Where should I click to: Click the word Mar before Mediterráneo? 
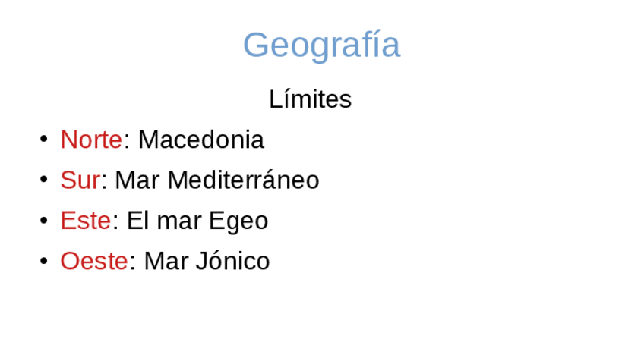pyautogui.click(x=137, y=180)
